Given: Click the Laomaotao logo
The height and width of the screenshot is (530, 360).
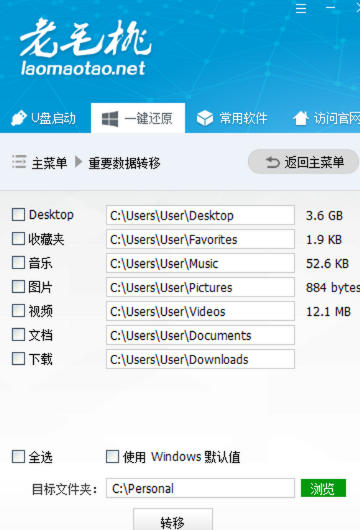Looking at the screenshot, I should tap(85, 47).
